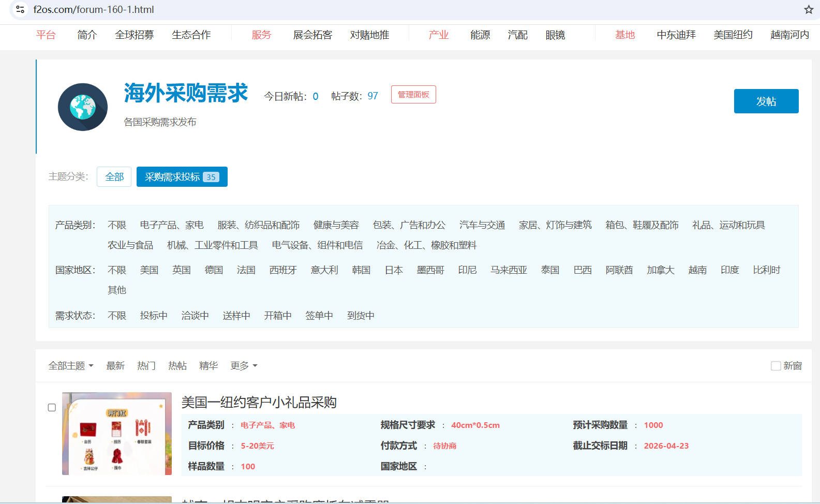Filter demand status by 投标中
This screenshot has height=504, width=820.
click(154, 316)
